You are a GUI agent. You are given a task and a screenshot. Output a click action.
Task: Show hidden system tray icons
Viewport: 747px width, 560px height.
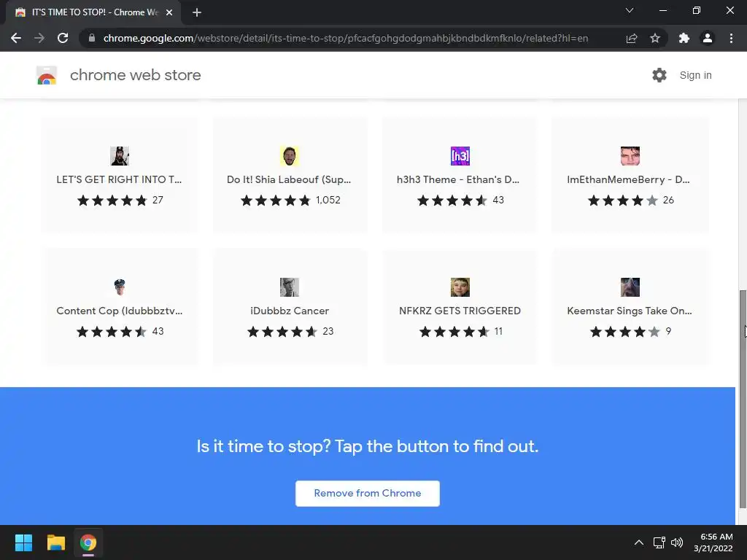pos(639,542)
